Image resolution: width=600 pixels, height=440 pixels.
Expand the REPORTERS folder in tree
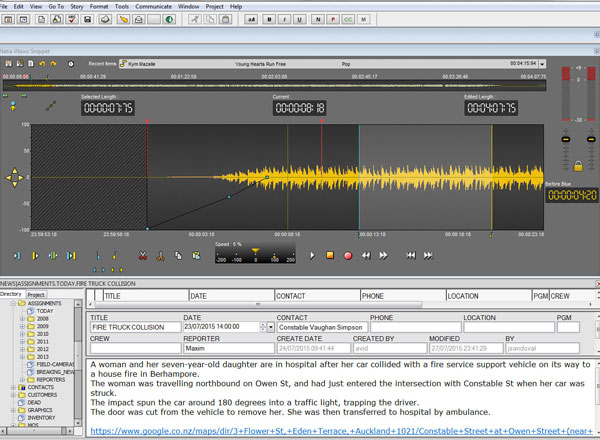pyautogui.click(x=22, y=380)
